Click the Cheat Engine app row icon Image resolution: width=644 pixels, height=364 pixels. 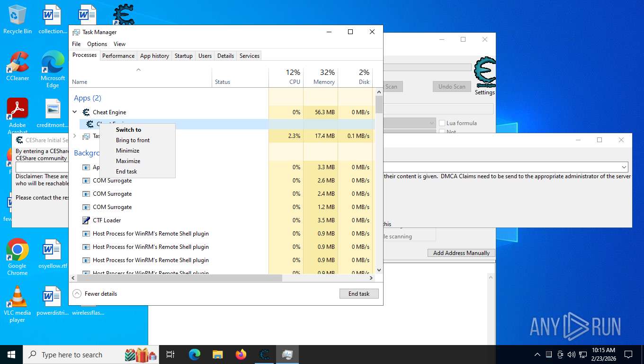[86, 112]
